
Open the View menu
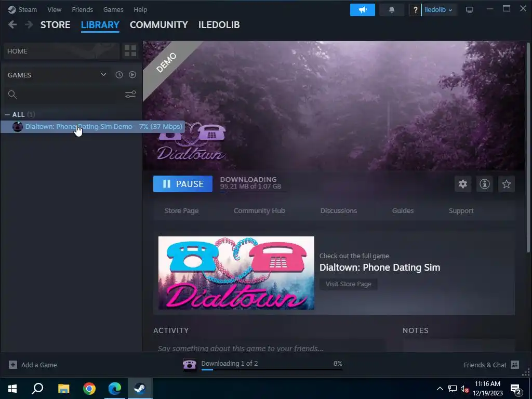[x=54, y=9]
